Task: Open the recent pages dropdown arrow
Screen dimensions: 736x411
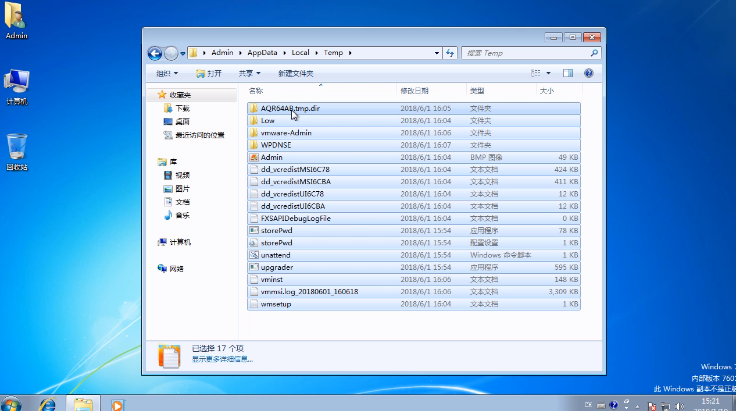Action: point(183,53)
